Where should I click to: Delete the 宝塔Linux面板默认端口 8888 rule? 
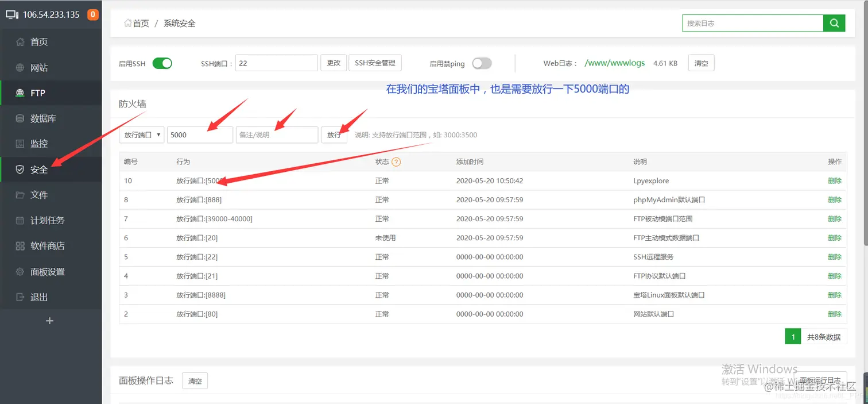[835, 295]
